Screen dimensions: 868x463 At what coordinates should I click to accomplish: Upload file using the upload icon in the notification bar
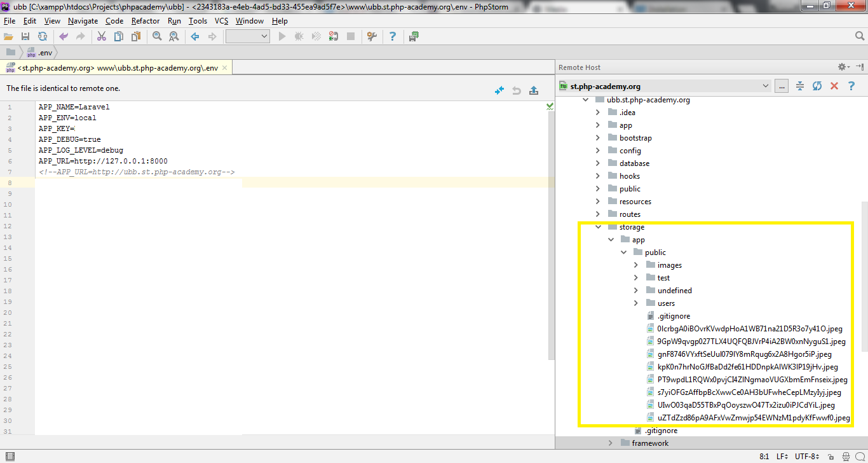point(534,90)
